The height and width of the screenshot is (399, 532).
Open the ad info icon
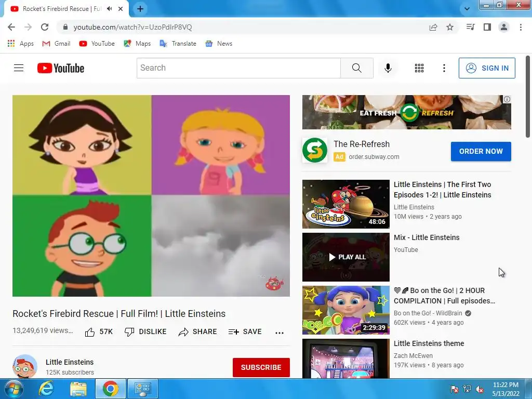[x=507, y=99]
